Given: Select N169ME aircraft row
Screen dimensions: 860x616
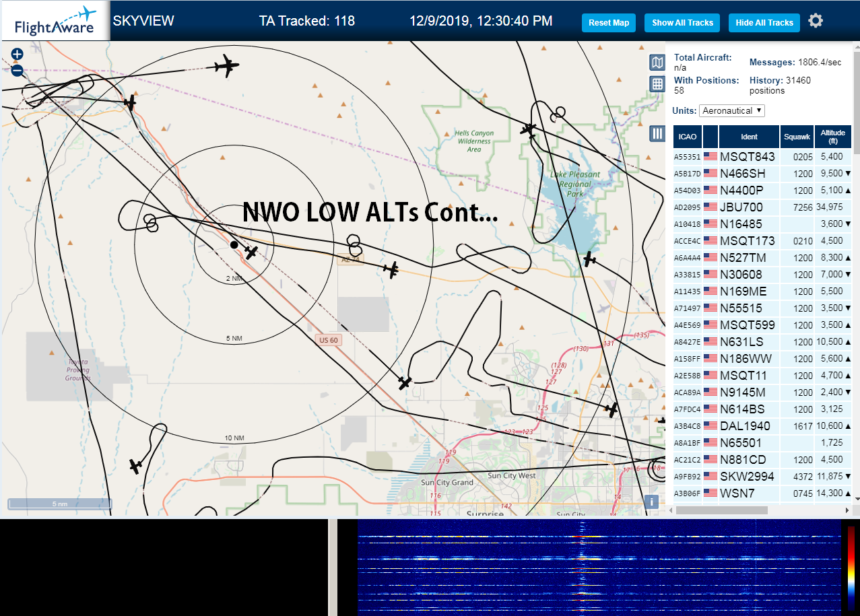Looking at the screenshot, I should coord(762,291).
